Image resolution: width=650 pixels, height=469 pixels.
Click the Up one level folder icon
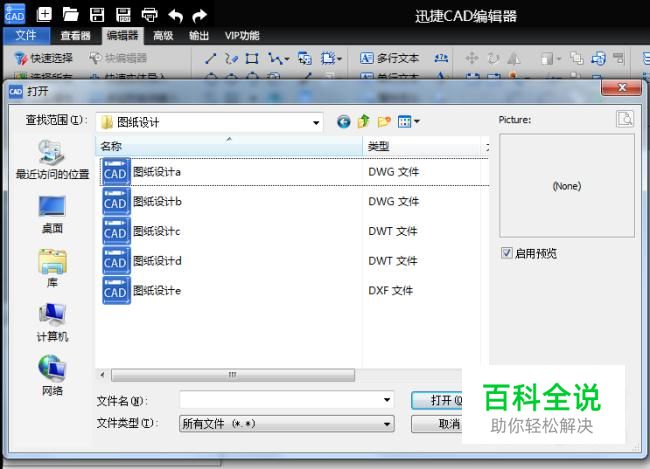(364, 122)
